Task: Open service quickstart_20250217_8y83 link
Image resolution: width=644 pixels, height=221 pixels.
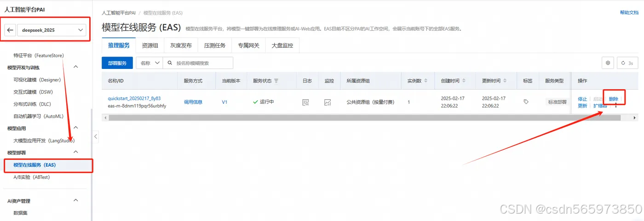Action: (134, 98)
